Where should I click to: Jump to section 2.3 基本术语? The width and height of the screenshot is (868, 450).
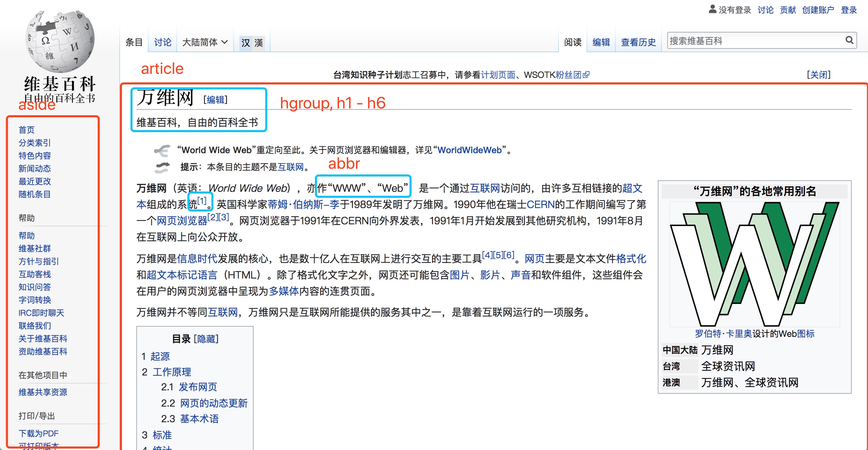pos(199,419)
